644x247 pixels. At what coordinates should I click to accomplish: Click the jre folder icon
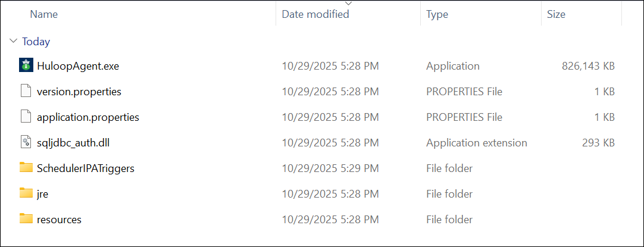(26, 193)
